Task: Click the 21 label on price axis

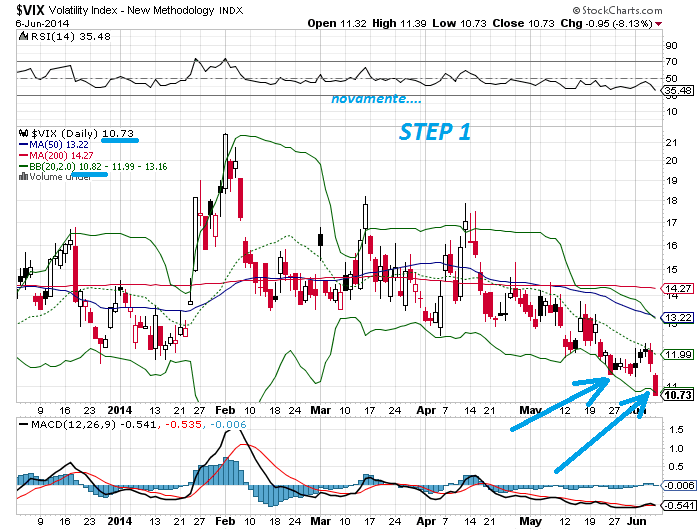Action: pos(671,143)
